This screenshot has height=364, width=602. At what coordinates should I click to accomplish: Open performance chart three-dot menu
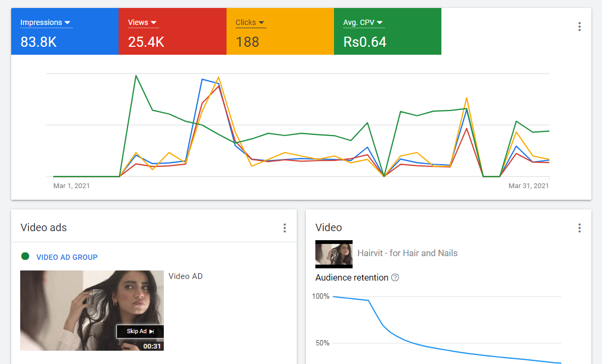tap(579, 27)
